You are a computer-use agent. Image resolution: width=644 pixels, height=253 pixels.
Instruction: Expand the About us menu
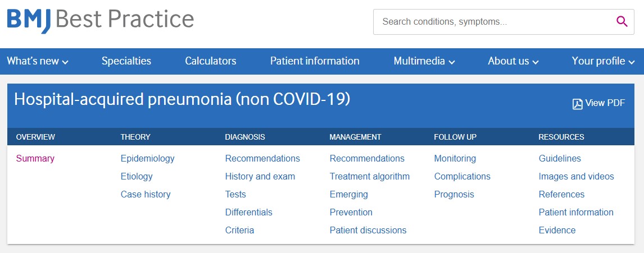point(513,61)
